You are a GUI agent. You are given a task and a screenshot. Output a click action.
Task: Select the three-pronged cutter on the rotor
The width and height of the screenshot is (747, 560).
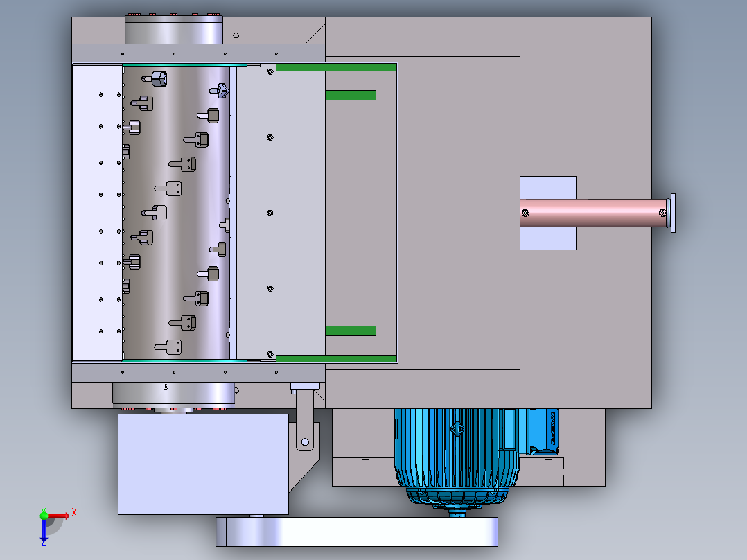pyautogui.click(x=220, y=91)
